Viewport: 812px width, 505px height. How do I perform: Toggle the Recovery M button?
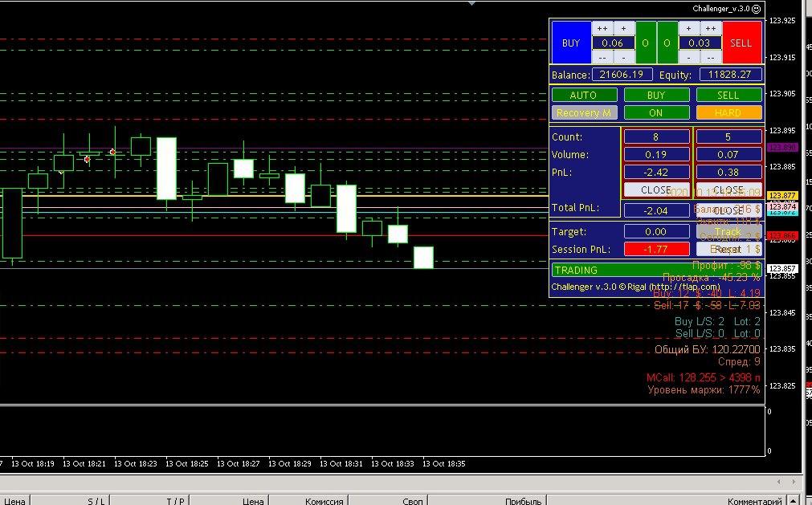[584, 112]
